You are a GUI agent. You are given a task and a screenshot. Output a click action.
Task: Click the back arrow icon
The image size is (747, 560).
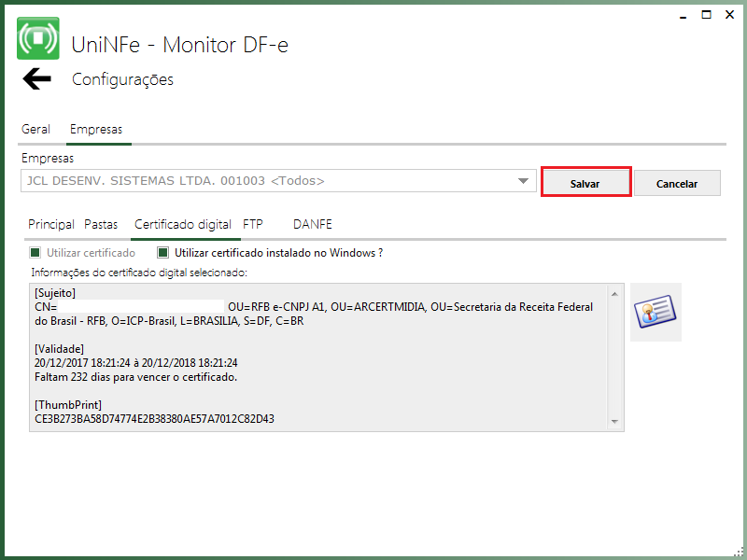click(x=36, y=78)
